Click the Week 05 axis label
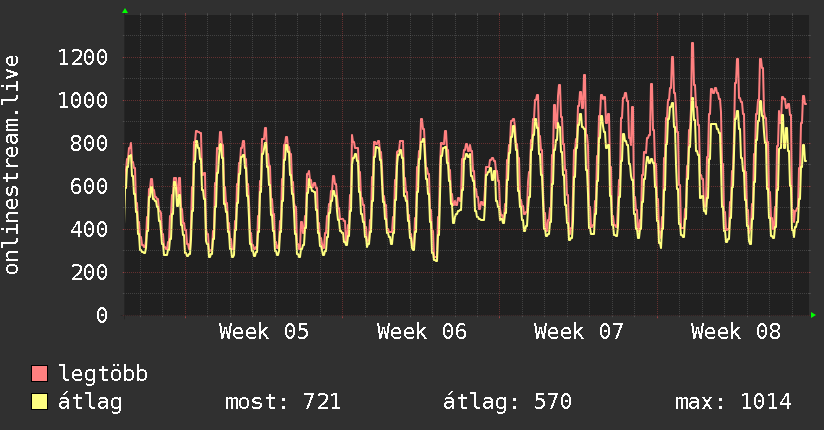The image size is (824, 430). pyautogui.click(x=264, y=332)
